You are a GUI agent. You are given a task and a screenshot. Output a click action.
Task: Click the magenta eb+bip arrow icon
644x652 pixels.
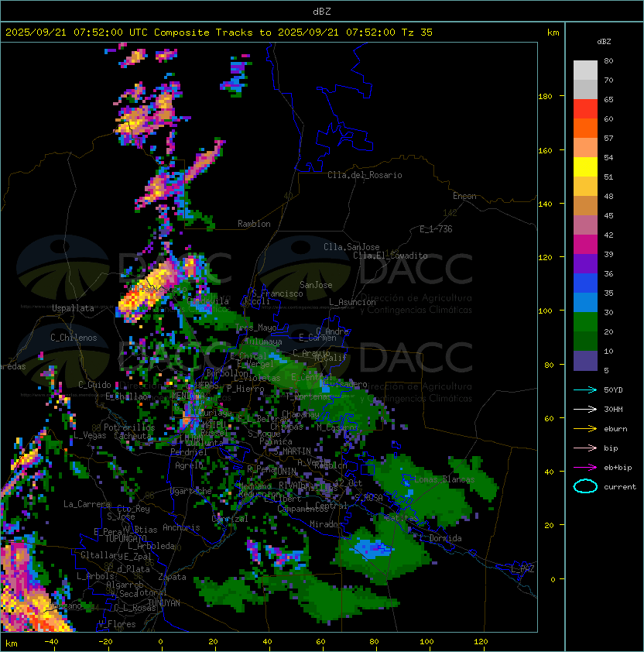pyautogui.click(x=585, y=468)
